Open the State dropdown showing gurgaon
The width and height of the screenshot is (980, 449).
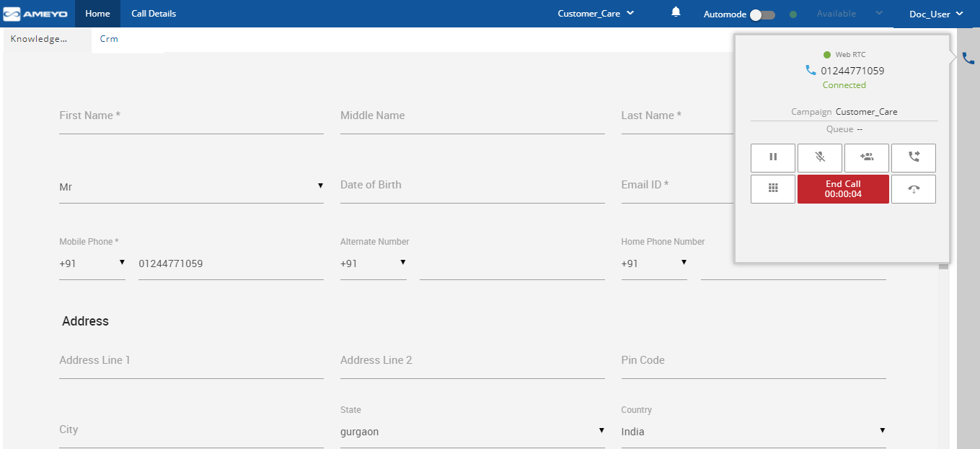(x=472, y=432)
